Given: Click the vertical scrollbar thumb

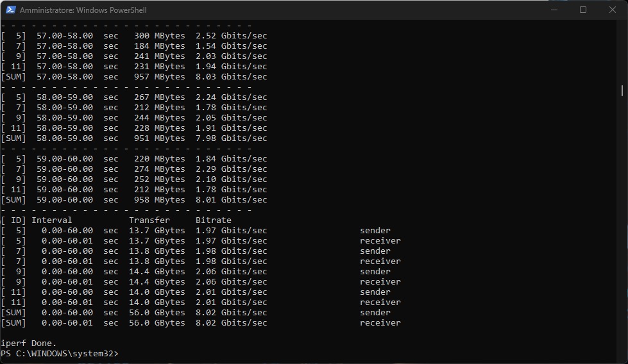Looking at the screenshot, I should point(622,91).
